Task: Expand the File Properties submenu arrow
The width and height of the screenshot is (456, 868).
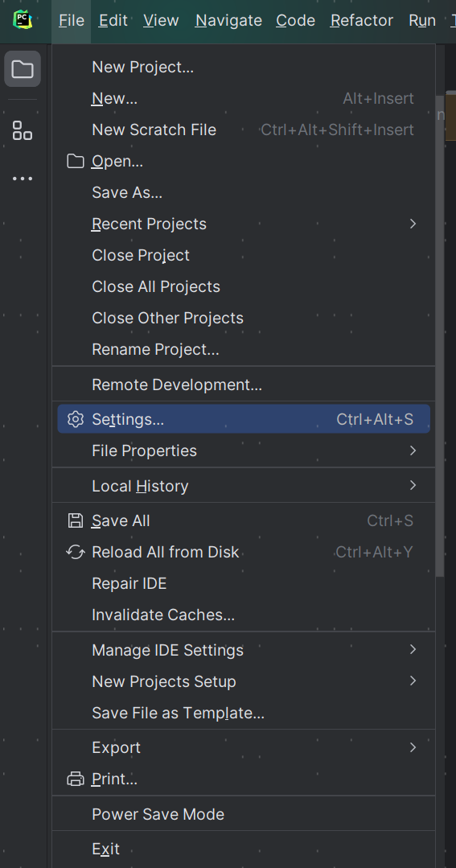Action: [x=413, y=450]
